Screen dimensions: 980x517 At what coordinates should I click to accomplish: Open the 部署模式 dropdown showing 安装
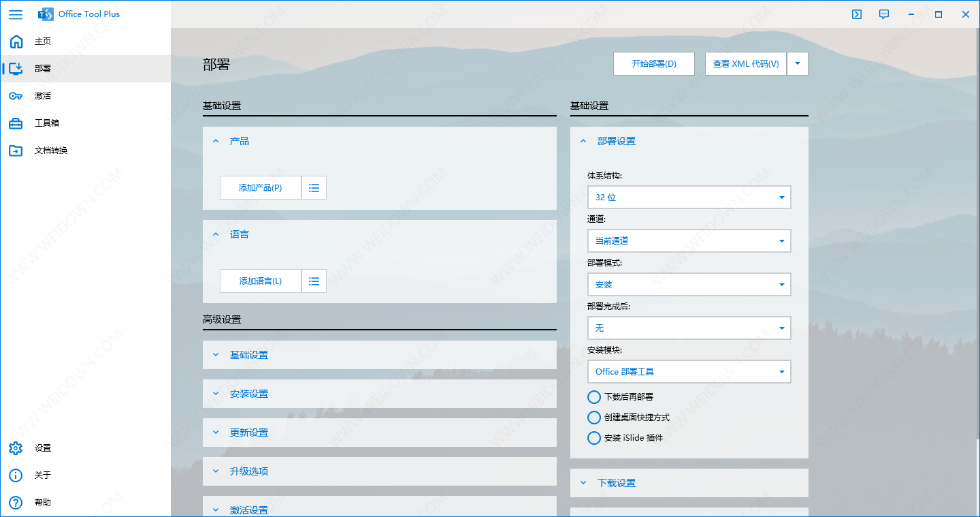(689, 285)
